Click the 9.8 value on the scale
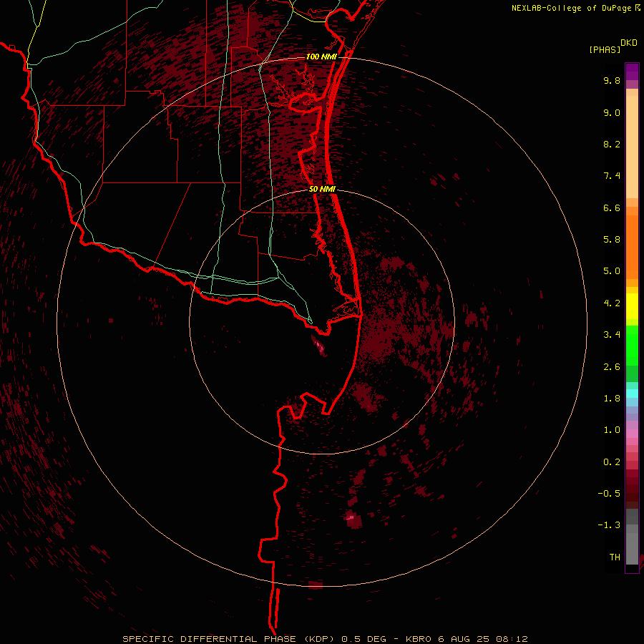Image resolution: width=644 pixels, height=644 pixels. point(612,80)
